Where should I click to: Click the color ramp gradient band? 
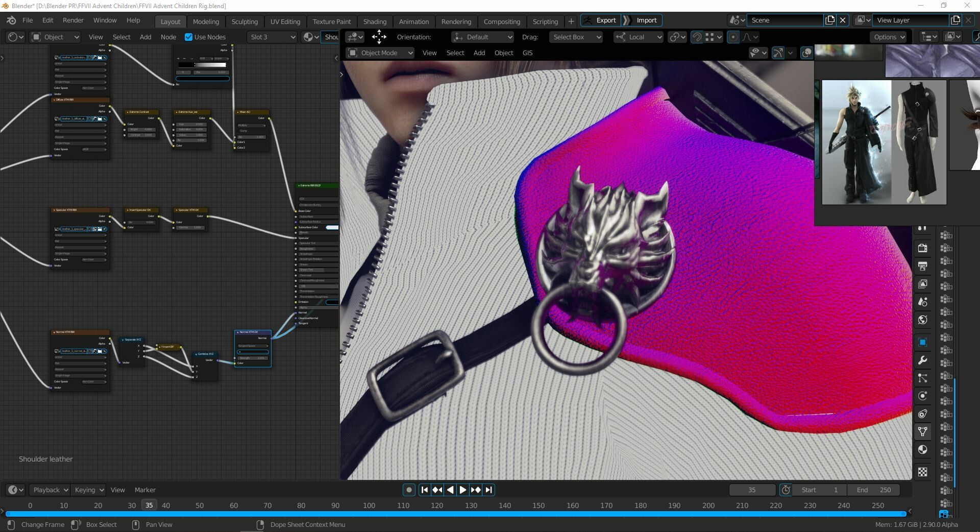(x=203, y=65)
